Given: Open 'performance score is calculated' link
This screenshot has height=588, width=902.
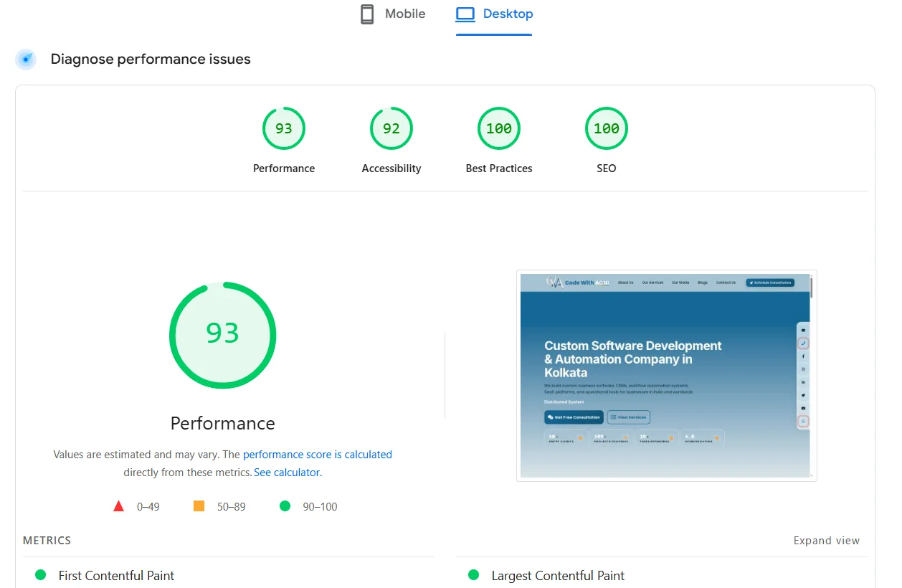Looking at the screenshot, I should tap(318, 455).
